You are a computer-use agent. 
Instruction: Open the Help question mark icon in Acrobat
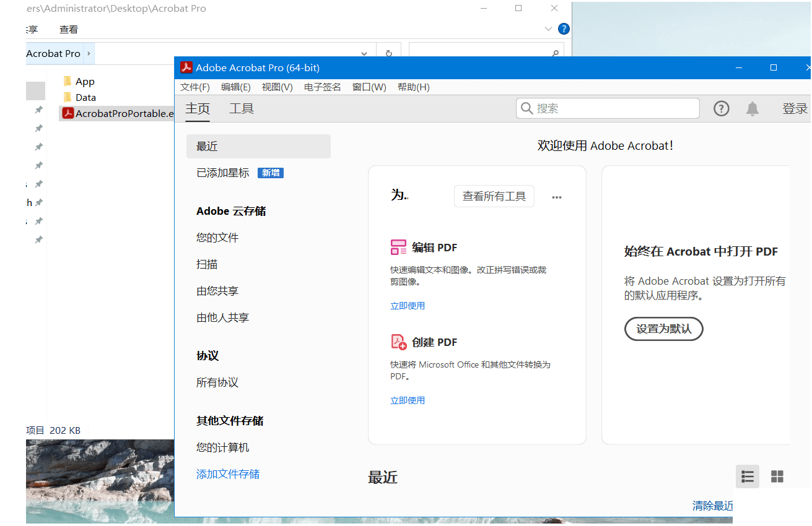click(722, 109)
